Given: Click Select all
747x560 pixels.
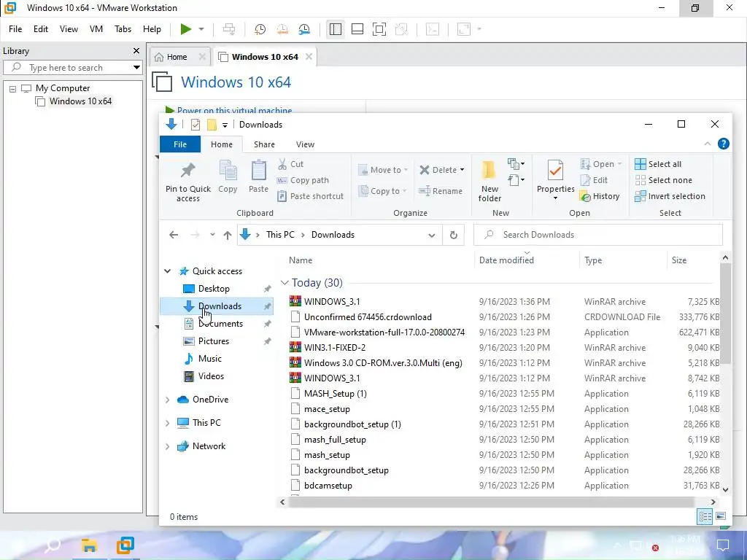Looking at the screenshot, I should [658, 164].
